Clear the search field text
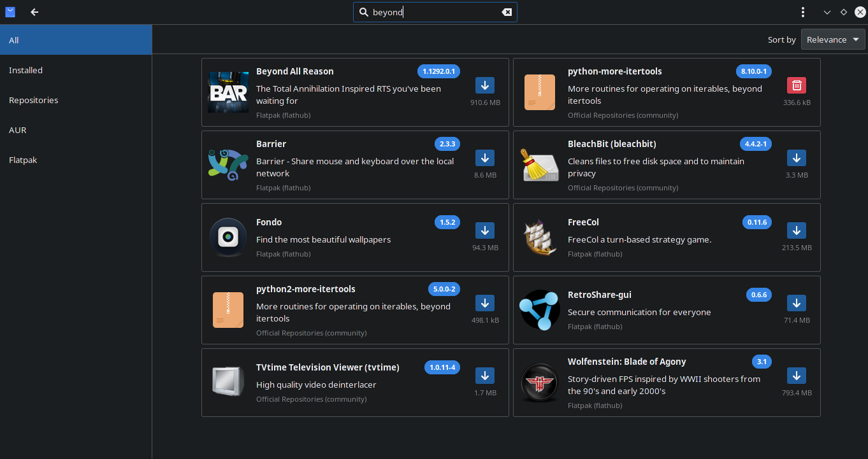The image size is (868, 459). (507, 12)
